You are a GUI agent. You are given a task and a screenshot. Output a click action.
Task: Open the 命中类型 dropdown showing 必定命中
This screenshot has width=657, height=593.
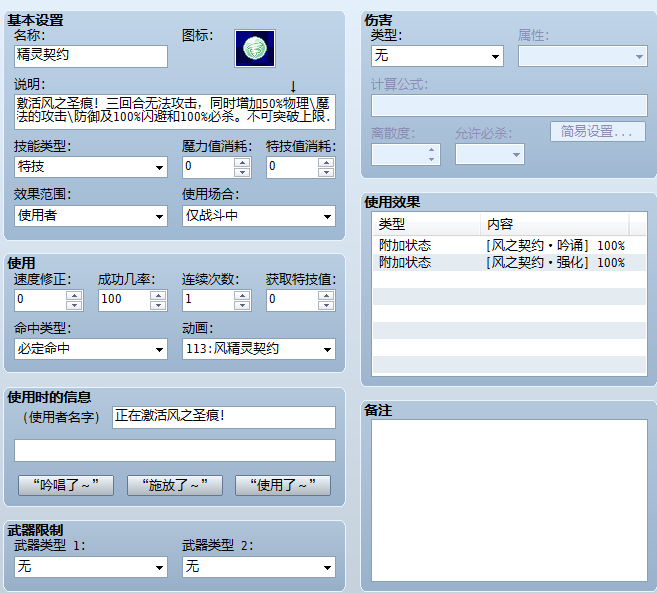(x=91, y=349)
